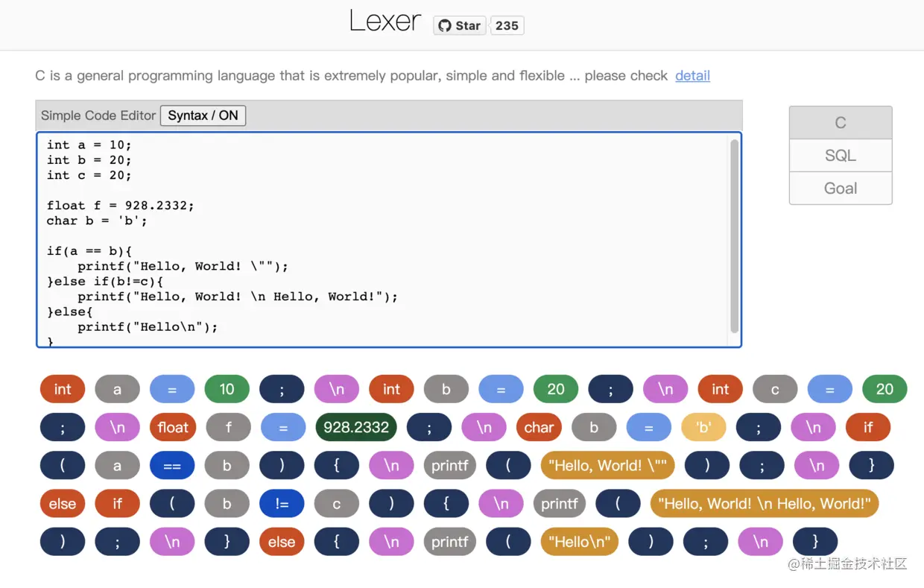
Task: Click the Lexer page title
Action: coord(385,22)
